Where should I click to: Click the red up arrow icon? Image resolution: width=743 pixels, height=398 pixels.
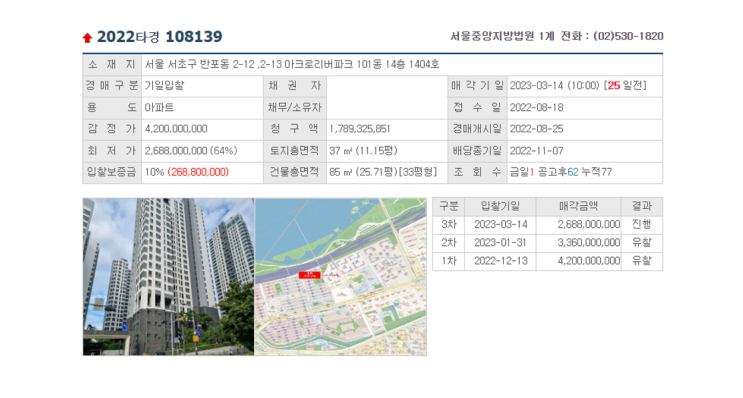(87, 37)
